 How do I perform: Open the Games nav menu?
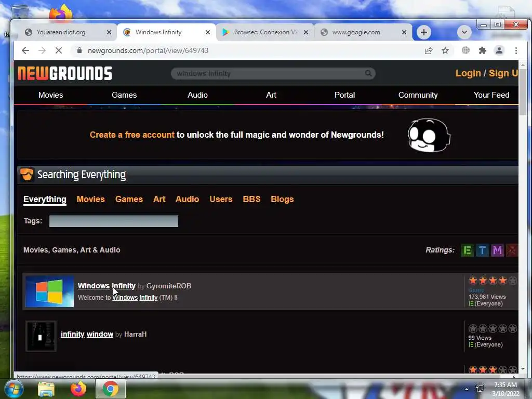(124, 95)
